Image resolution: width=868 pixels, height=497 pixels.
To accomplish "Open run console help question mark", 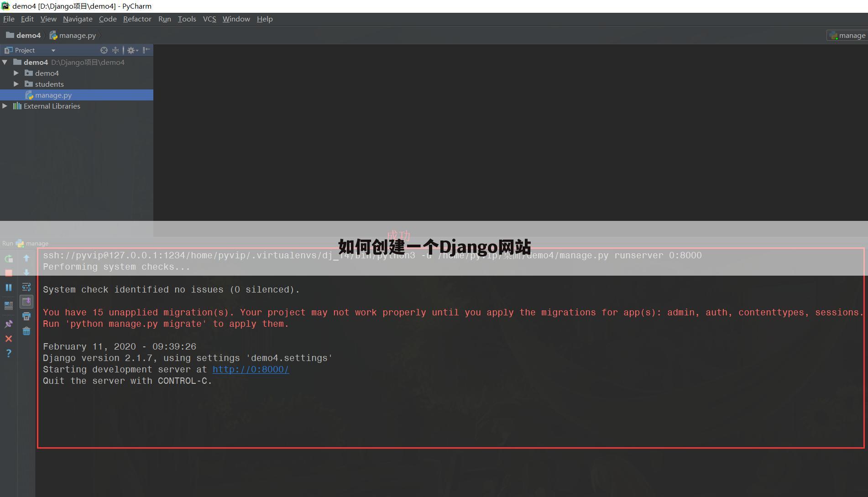I will 9,353.
